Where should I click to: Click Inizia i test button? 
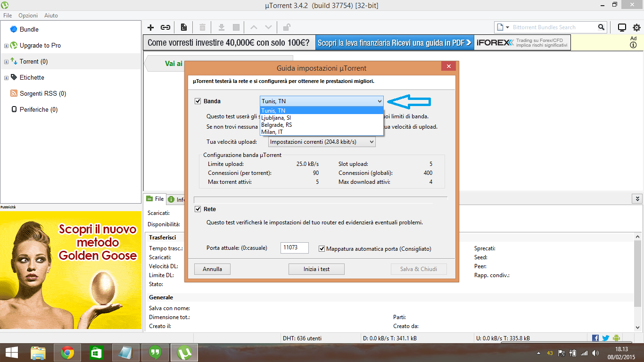point(316,269)
